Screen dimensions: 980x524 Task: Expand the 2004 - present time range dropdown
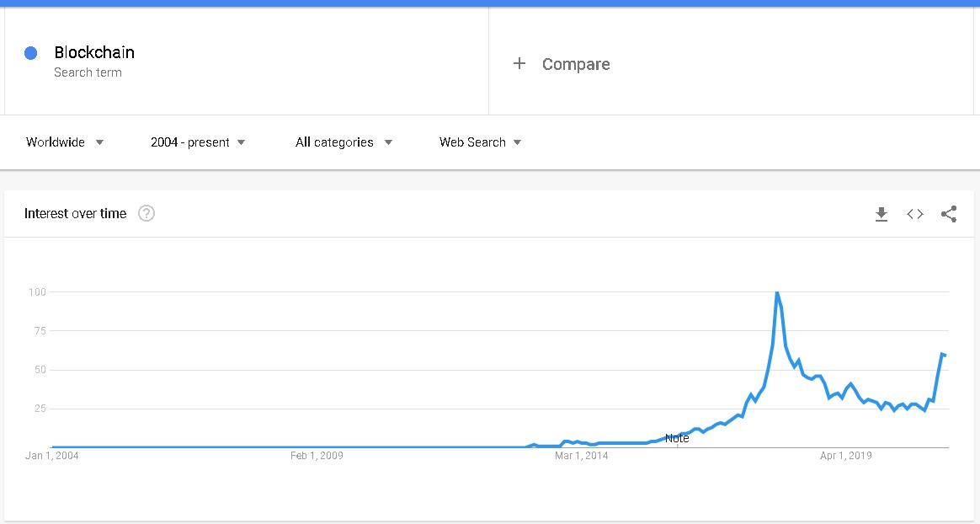(x=198, y=142)
